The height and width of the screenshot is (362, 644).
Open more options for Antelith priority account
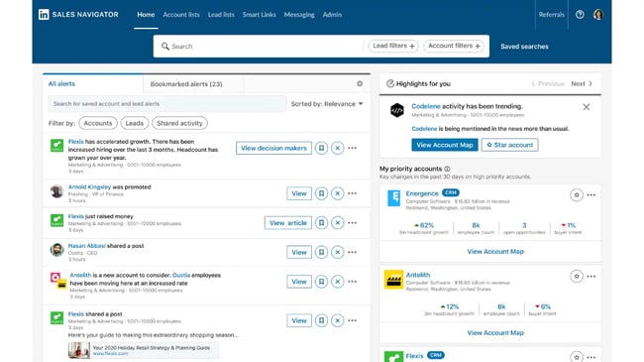click(x=591, y=277)
